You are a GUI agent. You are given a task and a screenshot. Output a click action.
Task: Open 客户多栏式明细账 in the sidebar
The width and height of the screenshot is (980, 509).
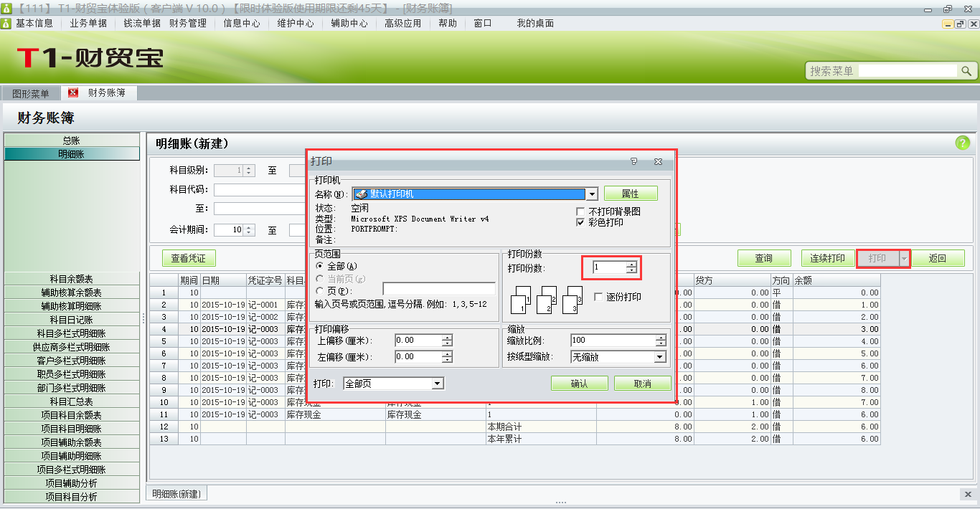(72, 361)
